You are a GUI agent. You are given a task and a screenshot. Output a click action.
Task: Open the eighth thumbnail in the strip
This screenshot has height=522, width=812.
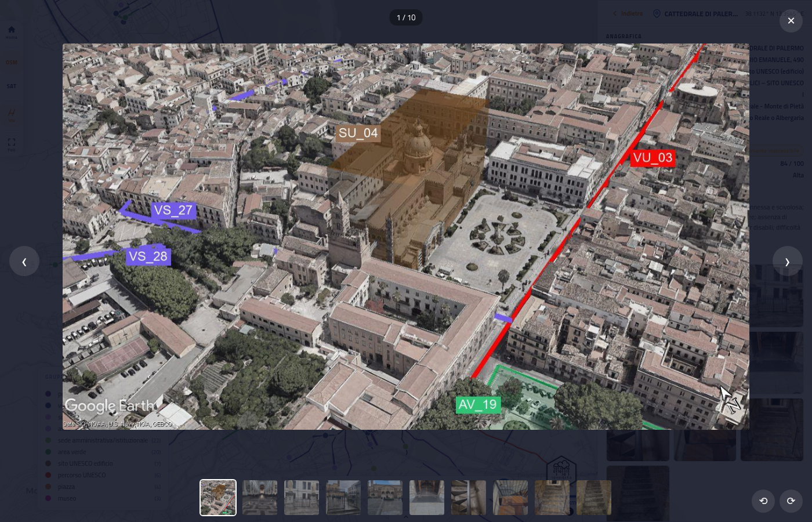[x=510, y=498]
